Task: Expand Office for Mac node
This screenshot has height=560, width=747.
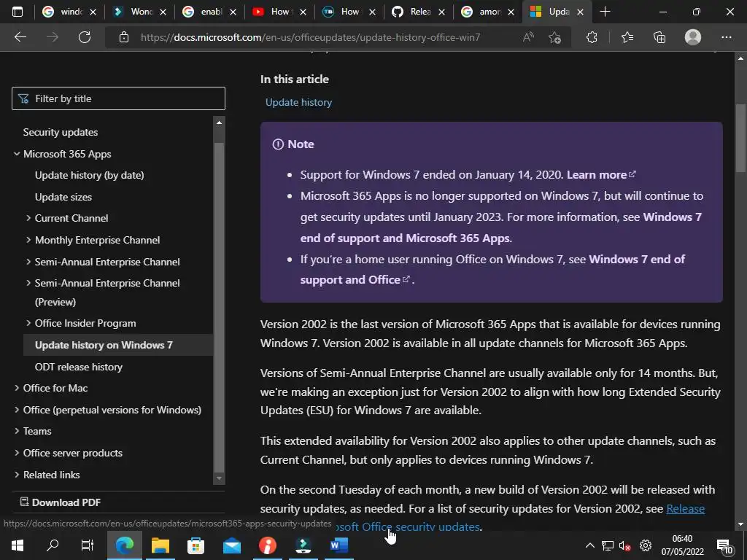Action: pos(17,388)
